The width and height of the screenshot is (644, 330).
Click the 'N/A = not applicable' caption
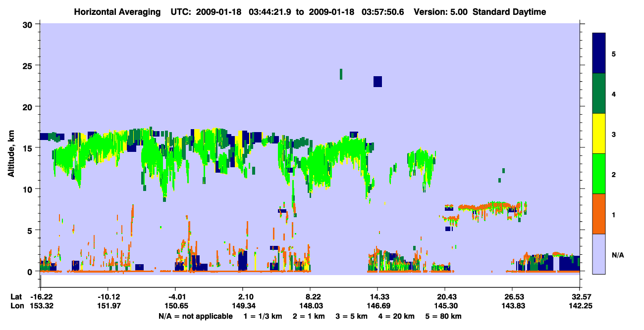tap(196, 316)
